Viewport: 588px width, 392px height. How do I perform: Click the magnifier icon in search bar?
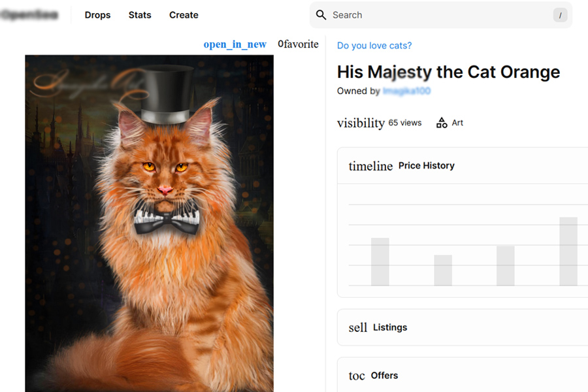pyautogui.click(x=321, y=15)
